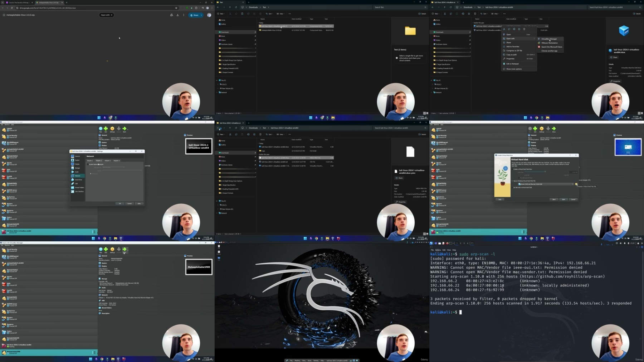
Task: Select Storage in the Settings dialog sidebar
Action: click(77, 168)
